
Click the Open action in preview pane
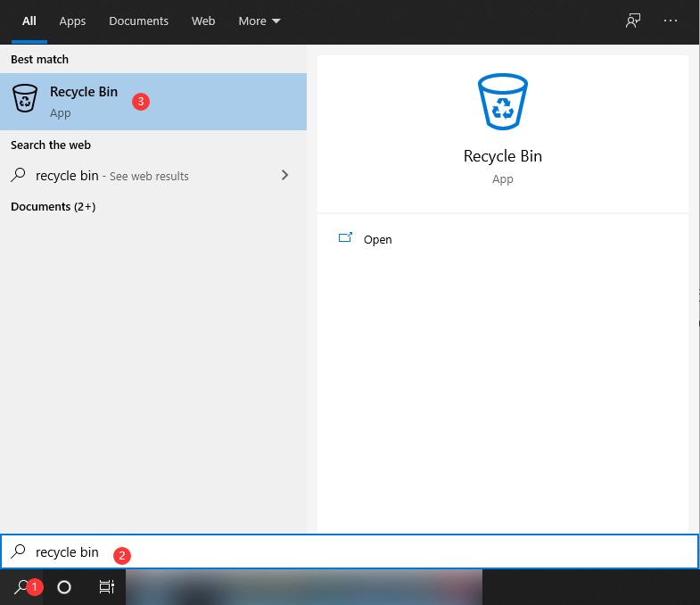(x=503, y=239)
